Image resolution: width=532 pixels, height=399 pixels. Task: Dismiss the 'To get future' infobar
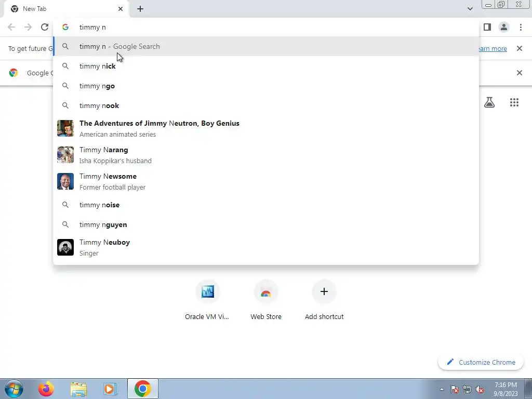pos(519,48)
